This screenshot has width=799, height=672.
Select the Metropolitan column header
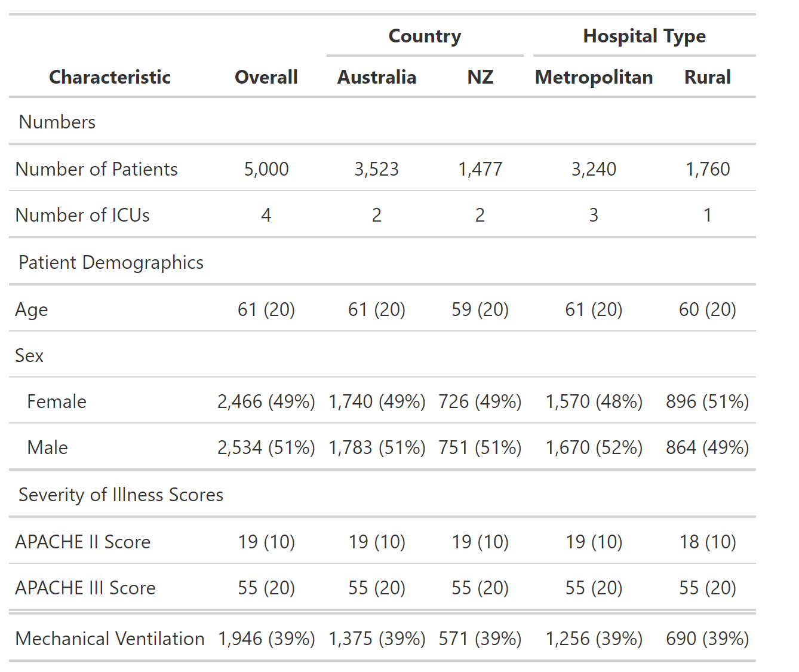[x=594, y=77]
